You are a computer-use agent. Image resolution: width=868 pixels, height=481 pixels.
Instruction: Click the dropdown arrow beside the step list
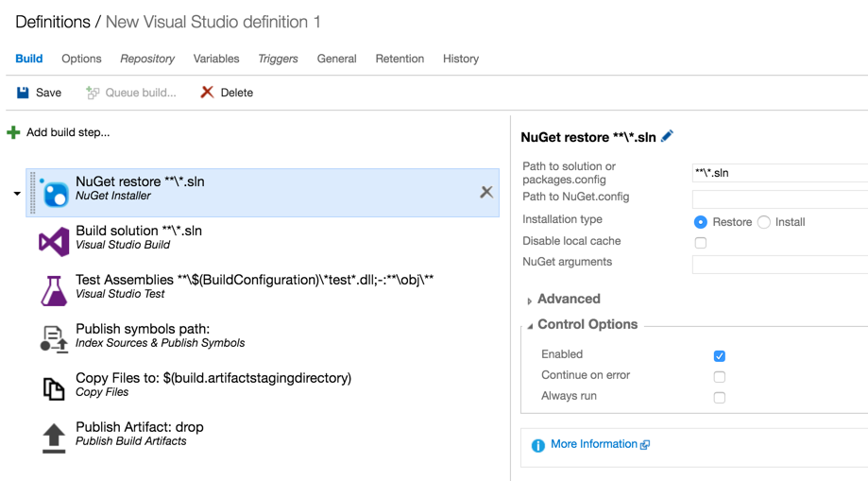click(17, 194)
